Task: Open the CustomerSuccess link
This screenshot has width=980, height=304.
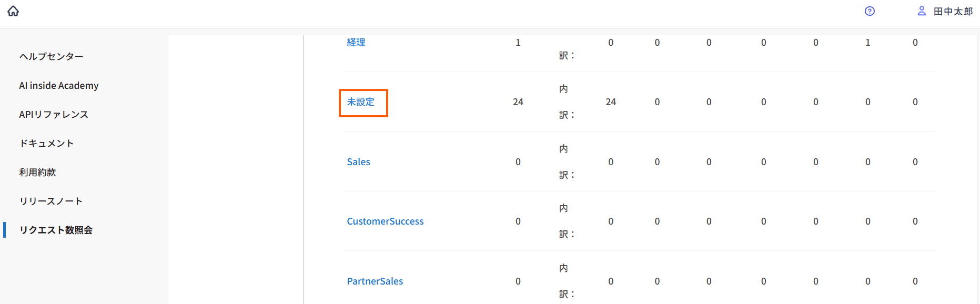Action: 385,221
